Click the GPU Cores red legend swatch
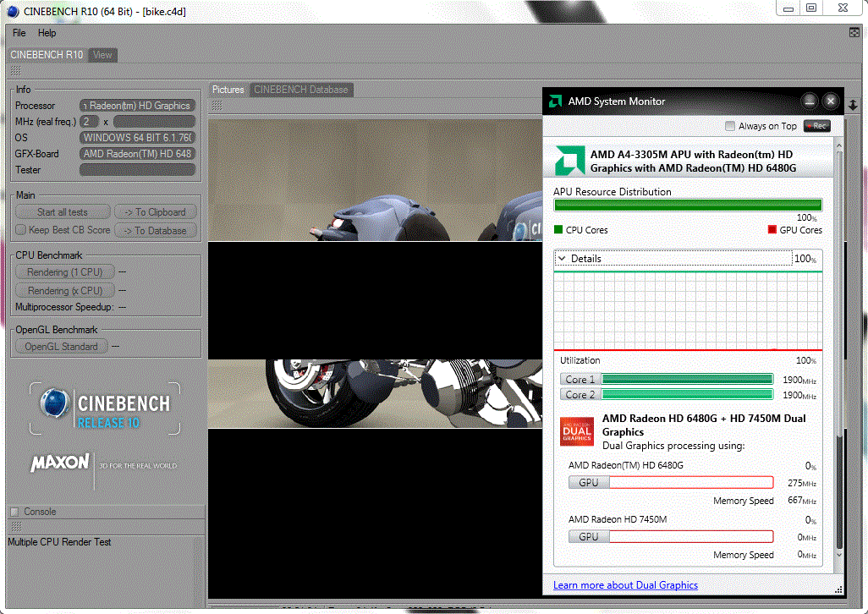This screenshot has height=614, width=868. tap(772, 229)
